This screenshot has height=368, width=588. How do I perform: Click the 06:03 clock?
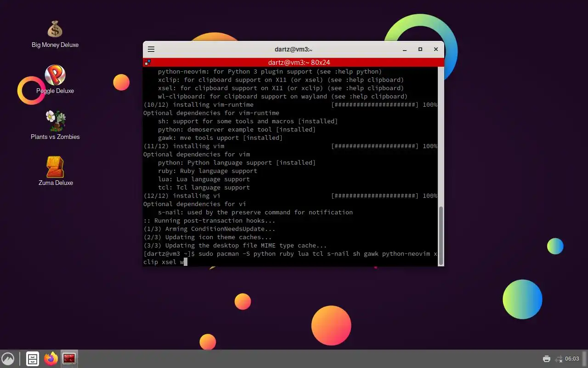572,359
